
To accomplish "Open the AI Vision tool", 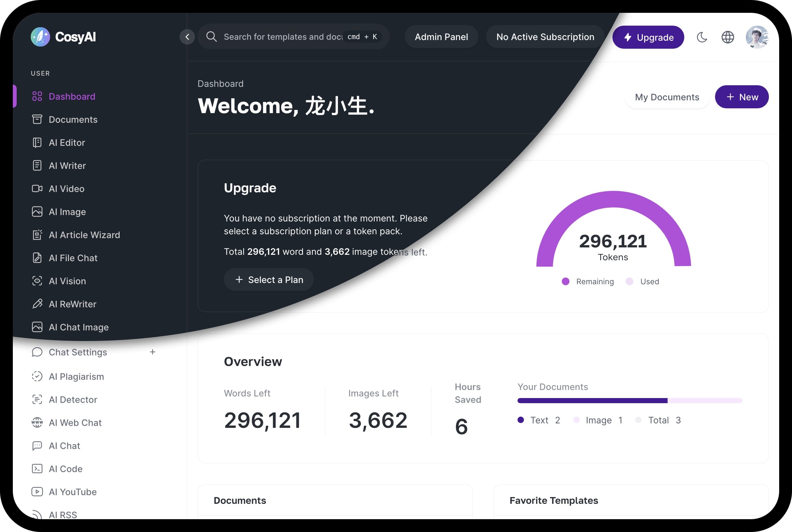I will 67,281.
